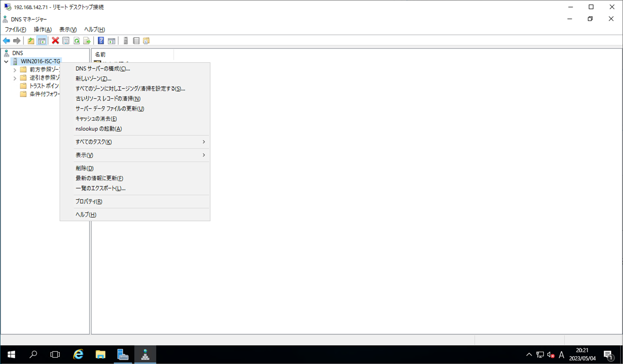623x364 pixels.
Task: Open Server Manager from the taskbar
Action: coord(123,354)
